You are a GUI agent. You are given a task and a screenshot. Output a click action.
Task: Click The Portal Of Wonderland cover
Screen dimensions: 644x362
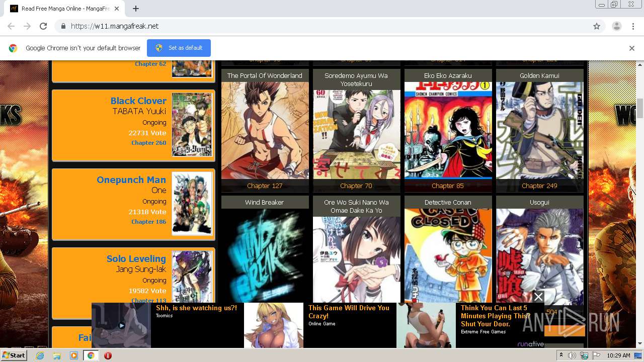click(x=265, y=130)
